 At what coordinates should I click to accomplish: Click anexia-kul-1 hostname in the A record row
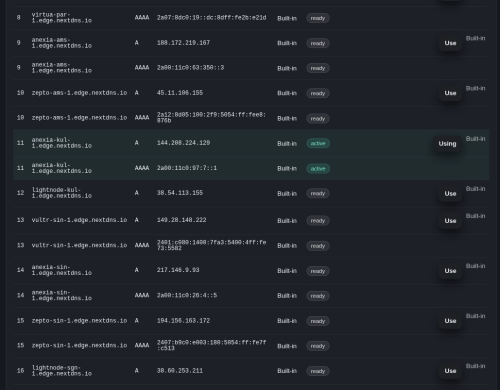click(x=62, y=143)
